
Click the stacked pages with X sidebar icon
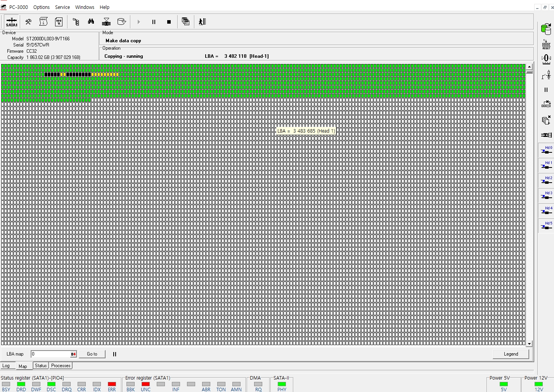coord(546,120)
